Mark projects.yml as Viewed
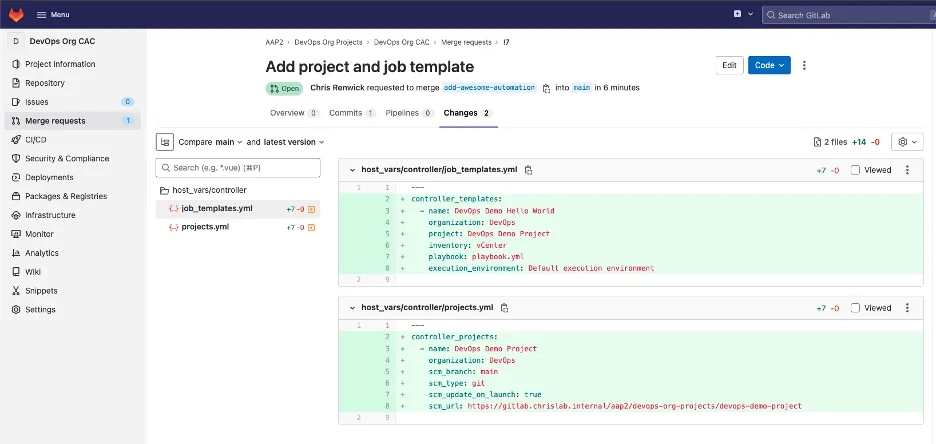This screenshot has height=444, width=936. coord(855,308)
